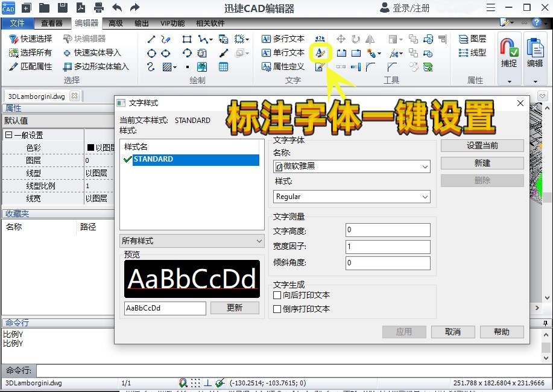The height and width of the screenshot is (392, 553).
Task: Open the 样式 dropdown showing Regular
Action: 352,197
